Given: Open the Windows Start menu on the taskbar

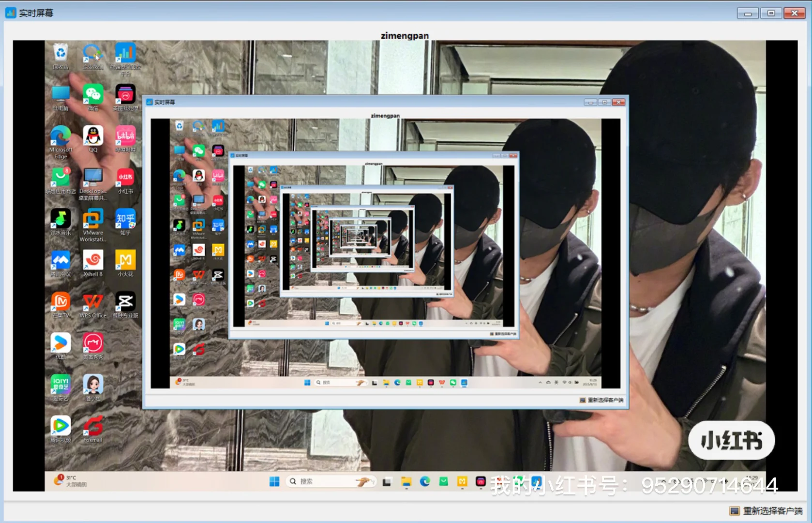Looking at the screenshot, I should click(274, 481).
